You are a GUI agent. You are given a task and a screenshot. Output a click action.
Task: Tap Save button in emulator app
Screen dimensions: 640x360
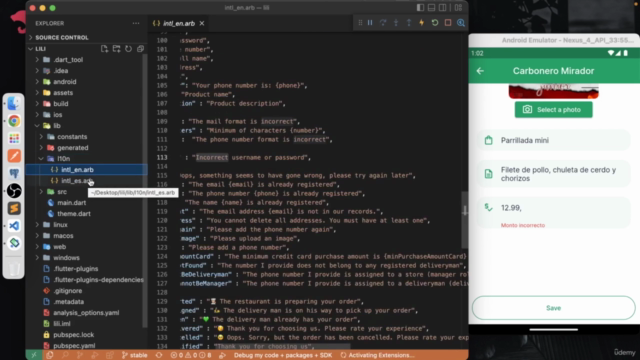point(553,308)
